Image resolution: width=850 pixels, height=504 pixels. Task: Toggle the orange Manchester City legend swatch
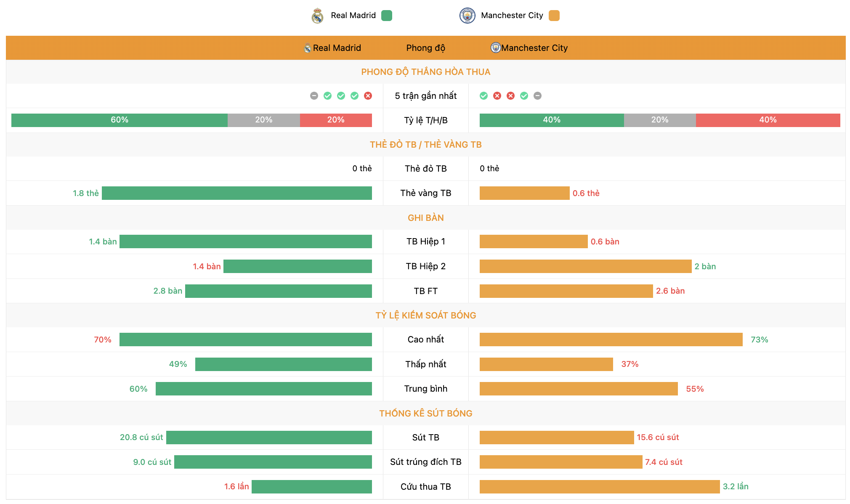[554, 16]
